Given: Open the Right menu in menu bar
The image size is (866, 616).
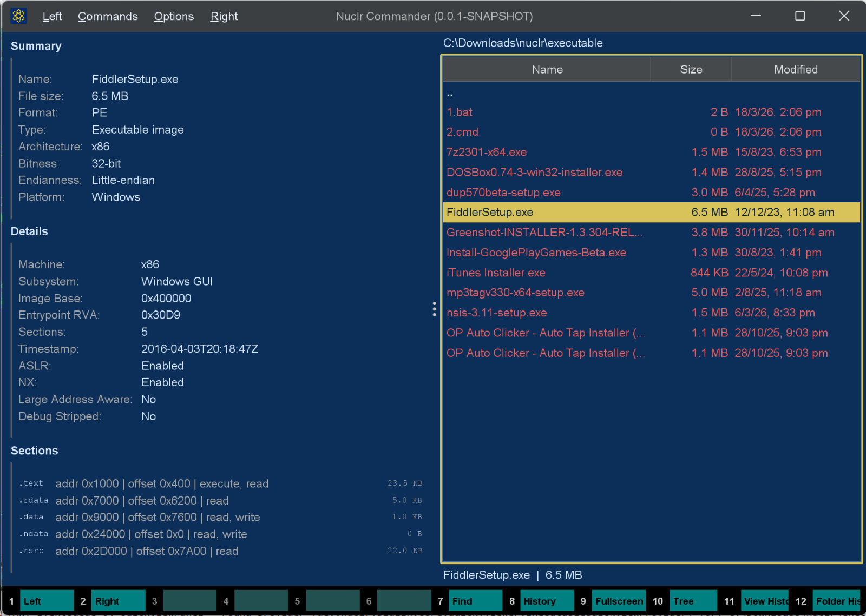Looking at the screenshot, I should click(224, 16).
